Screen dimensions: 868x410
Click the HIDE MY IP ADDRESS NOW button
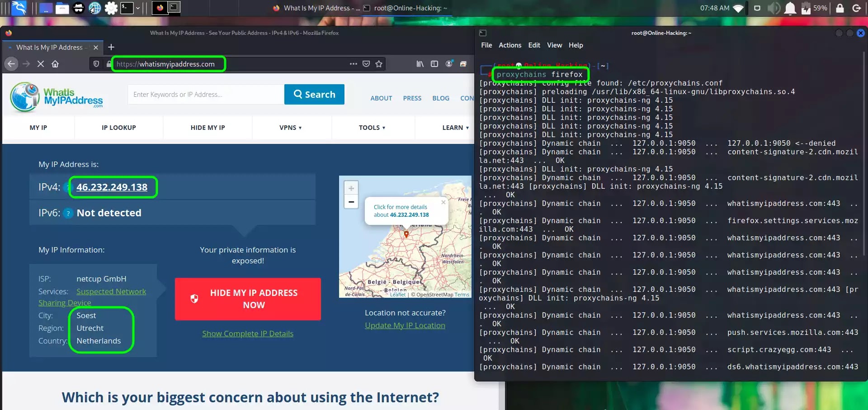[248, 299]
